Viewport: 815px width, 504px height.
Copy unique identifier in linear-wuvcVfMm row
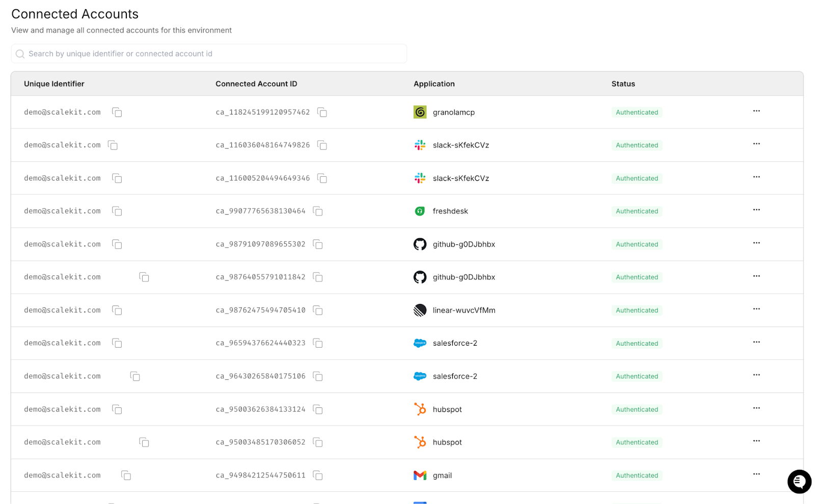pos(117,310)
